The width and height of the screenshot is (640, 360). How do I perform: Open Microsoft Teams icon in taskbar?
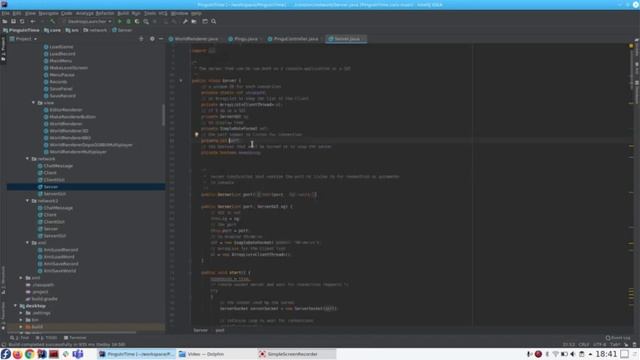[78, 354]
